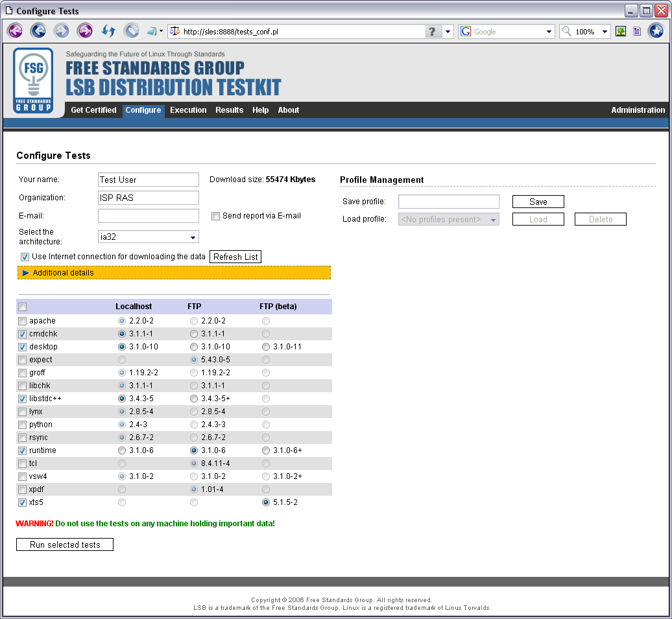672x619 pixels.
Task: Click the Google G search engine icon
Action: tap(466, 31)
